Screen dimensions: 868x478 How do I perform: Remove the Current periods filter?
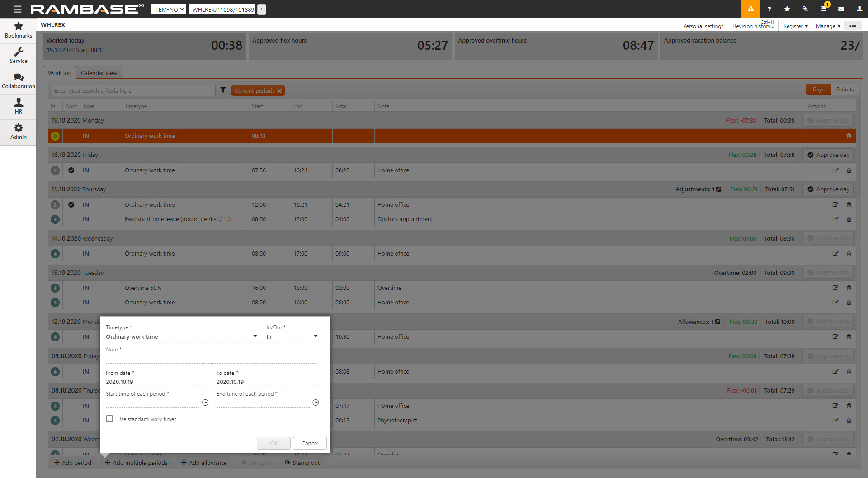click(x=279, y=91)
